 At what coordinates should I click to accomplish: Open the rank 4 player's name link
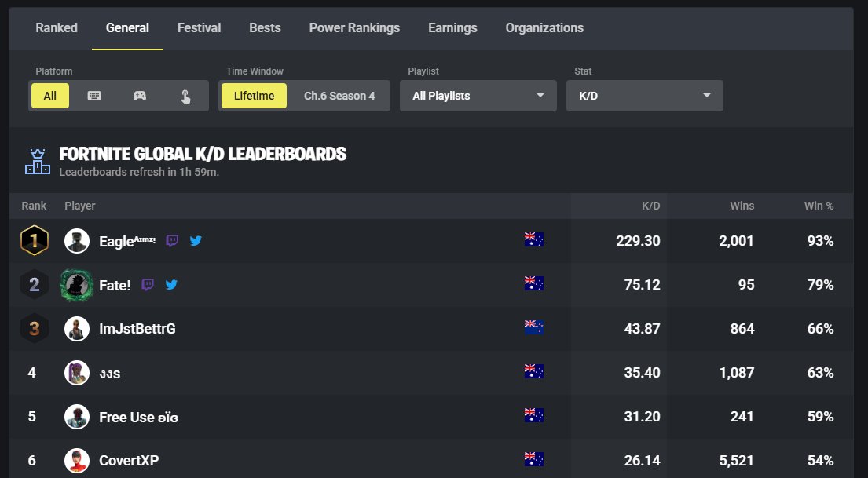110,374
